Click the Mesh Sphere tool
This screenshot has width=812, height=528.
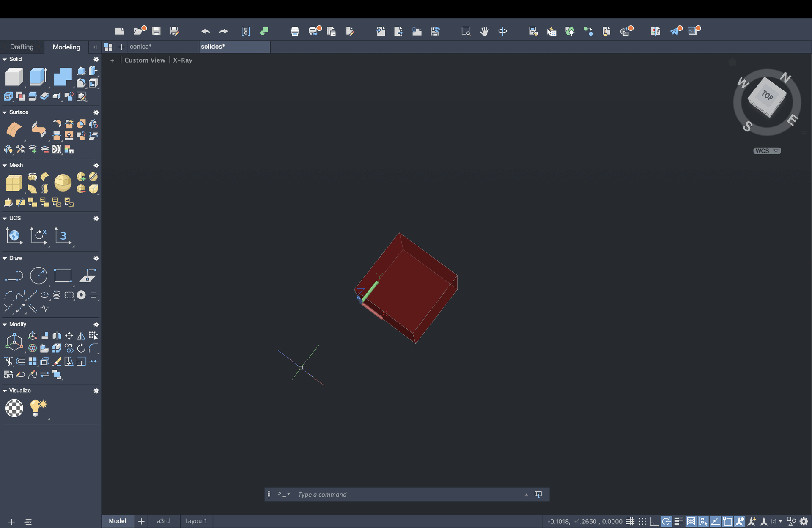coord(63,183)
